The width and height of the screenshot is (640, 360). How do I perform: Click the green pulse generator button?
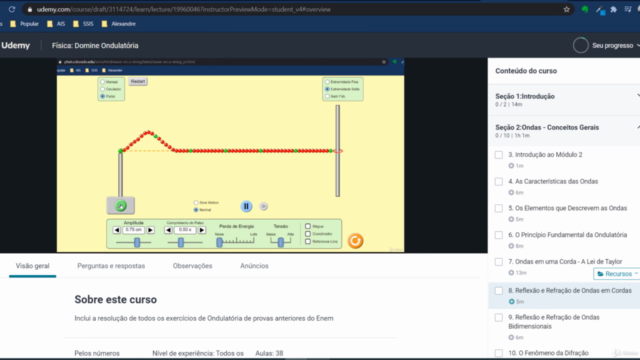coord(120,206)
